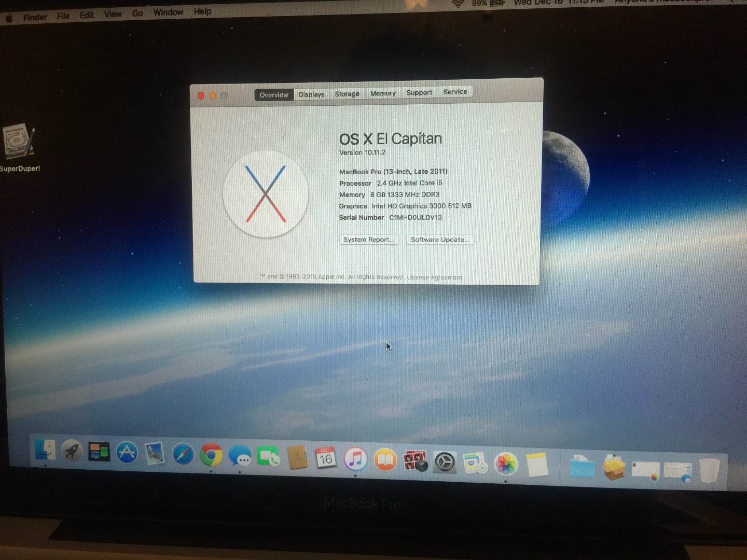Switch to the Support tab
Image resolution: width=747 pixels, height=560 pixels.
click(419, 92)
